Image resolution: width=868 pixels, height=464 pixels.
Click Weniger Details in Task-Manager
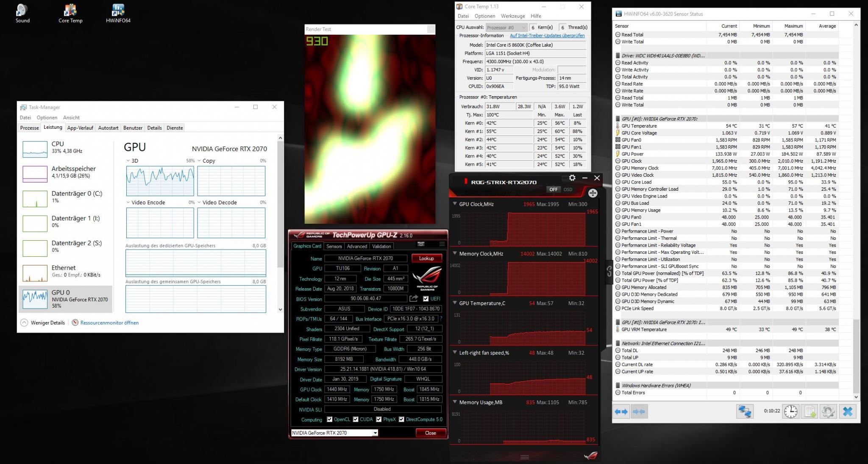(47, 323)
